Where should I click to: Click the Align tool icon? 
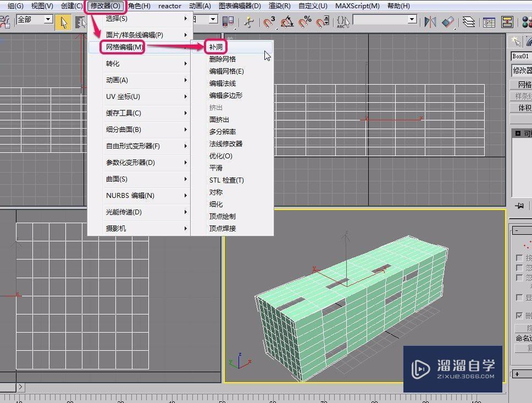[x=447, y=23]
